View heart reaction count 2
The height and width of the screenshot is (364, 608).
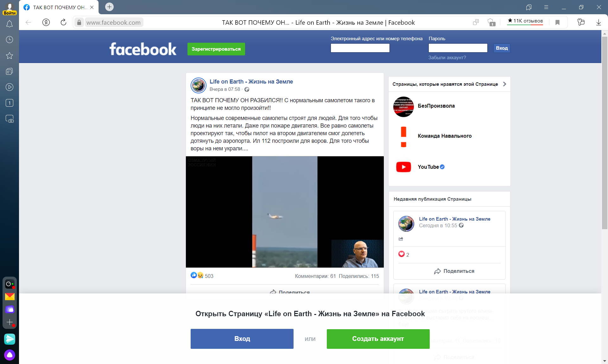pos(404,254)
